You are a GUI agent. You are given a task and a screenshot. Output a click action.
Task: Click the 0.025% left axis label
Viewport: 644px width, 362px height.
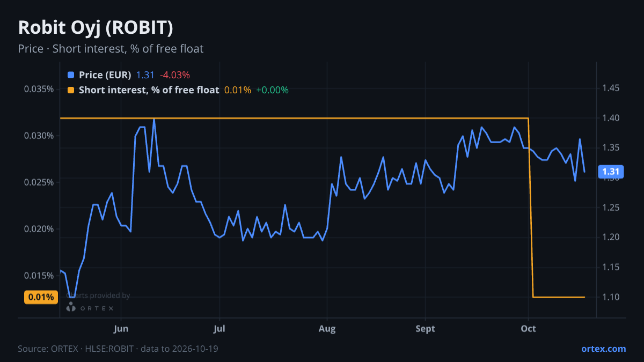39,182
